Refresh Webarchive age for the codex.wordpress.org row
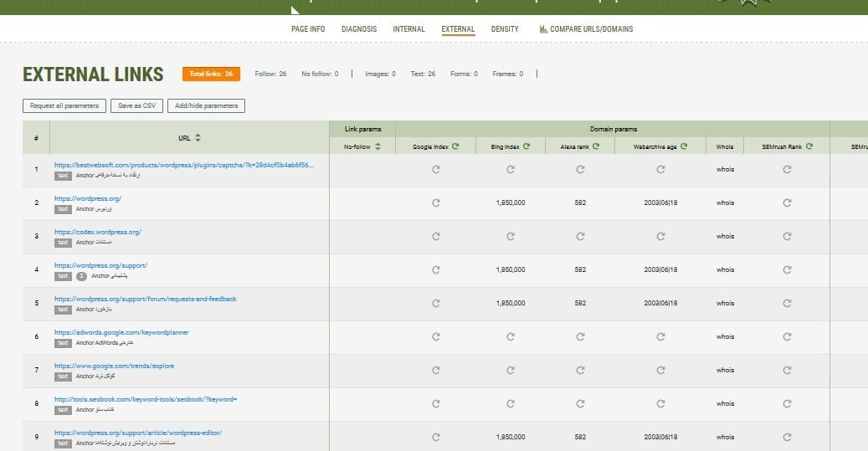Screen dimensions: 868x451 pos(660,236)
